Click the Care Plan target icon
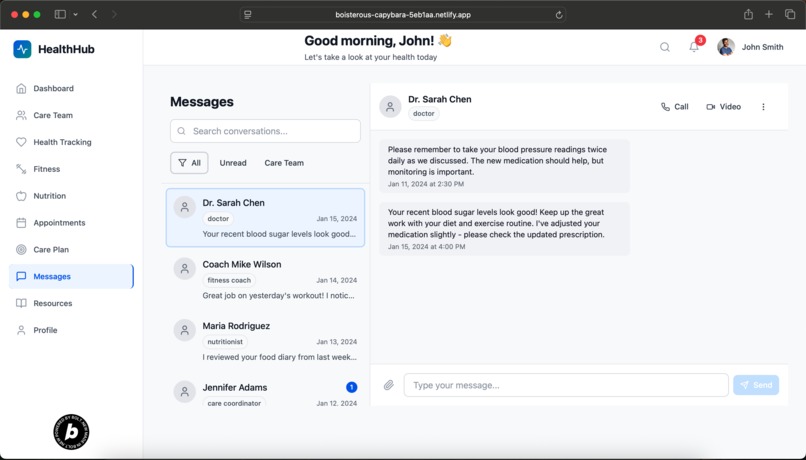Image resolution: width=806 pixels, height=460 pixels. coord(21,249)
